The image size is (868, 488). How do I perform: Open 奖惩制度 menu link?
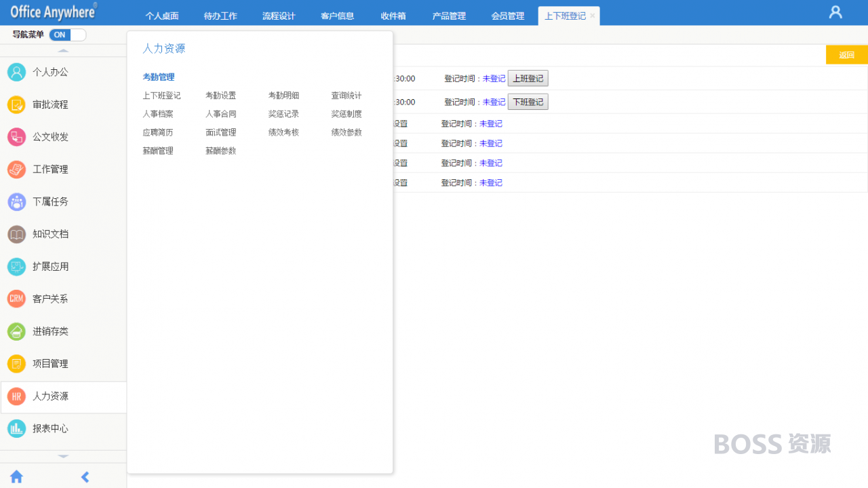(347, 114)
